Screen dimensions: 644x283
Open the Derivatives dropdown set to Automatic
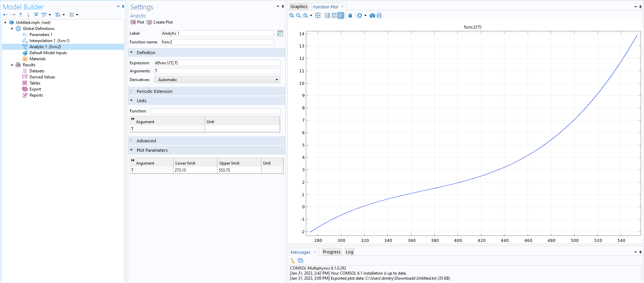[217, 80]
